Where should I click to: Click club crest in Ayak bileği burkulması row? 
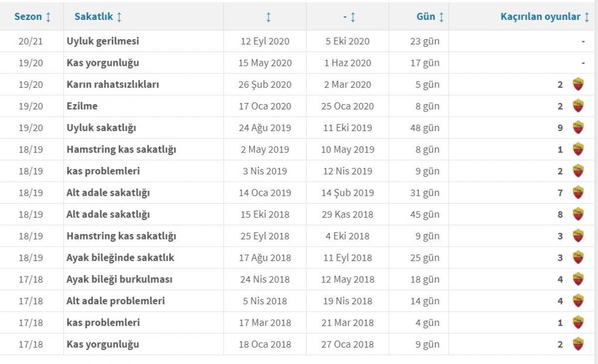(x=578, y=279)
